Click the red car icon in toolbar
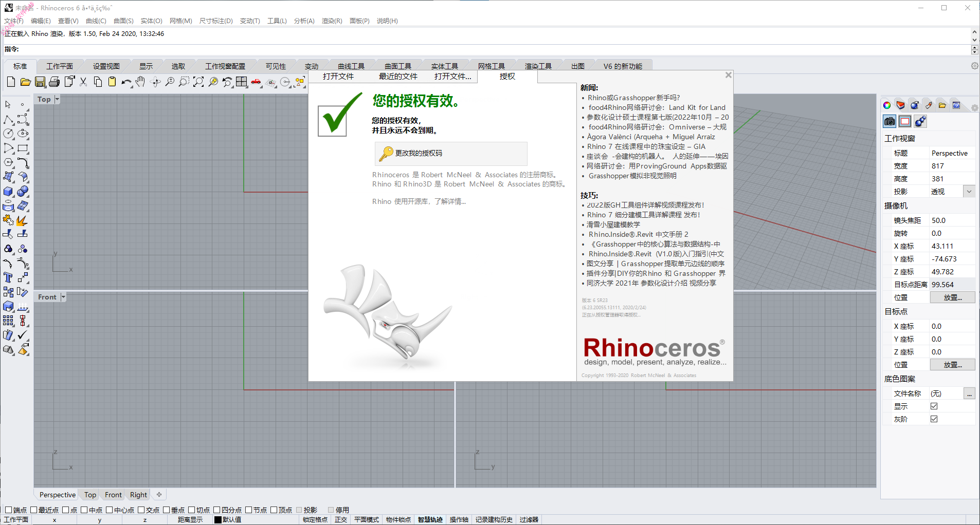The image size is (980, 525). [256, 82]
